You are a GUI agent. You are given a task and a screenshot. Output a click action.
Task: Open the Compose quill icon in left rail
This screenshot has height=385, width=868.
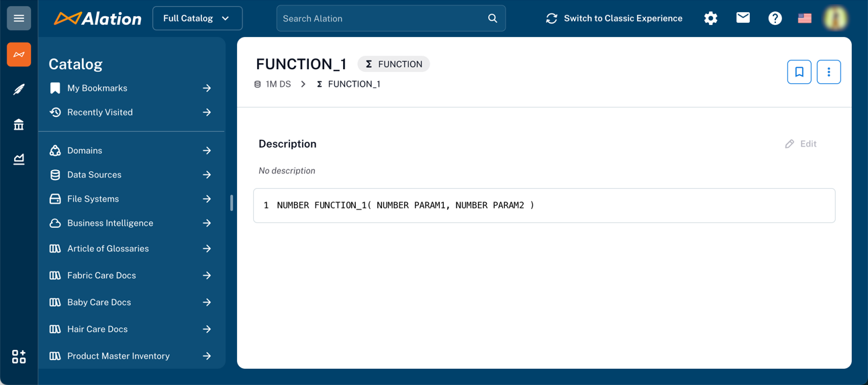click(x=19, y=89)
